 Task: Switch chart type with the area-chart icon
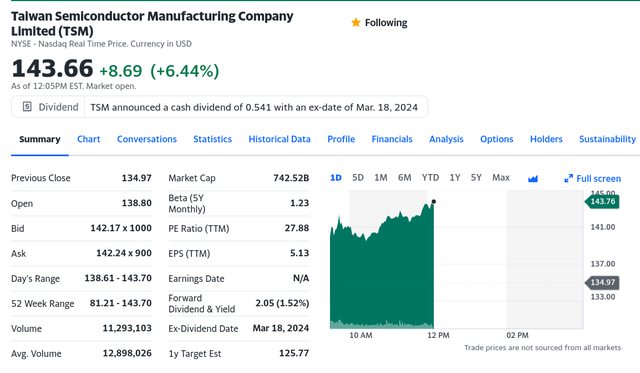pos(533,179)
